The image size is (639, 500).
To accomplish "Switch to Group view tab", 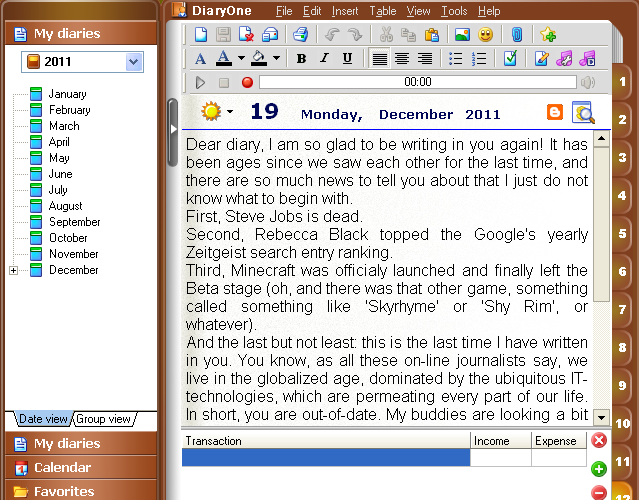I will tap(104, 419).
